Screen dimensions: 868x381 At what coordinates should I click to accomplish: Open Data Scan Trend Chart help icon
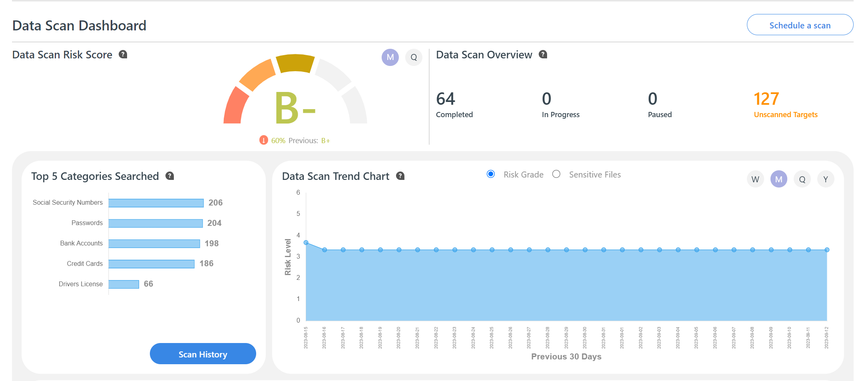click(400, 176)
